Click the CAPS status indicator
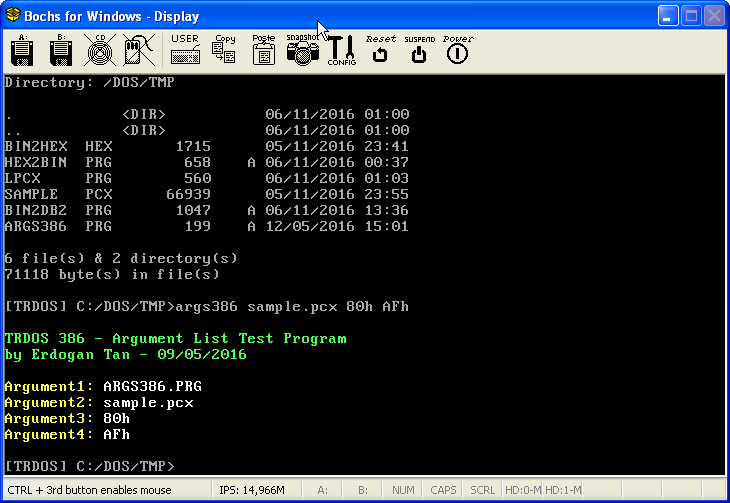Image resolution: width=730 pixels, height=503 pixels. coord(443,490)
